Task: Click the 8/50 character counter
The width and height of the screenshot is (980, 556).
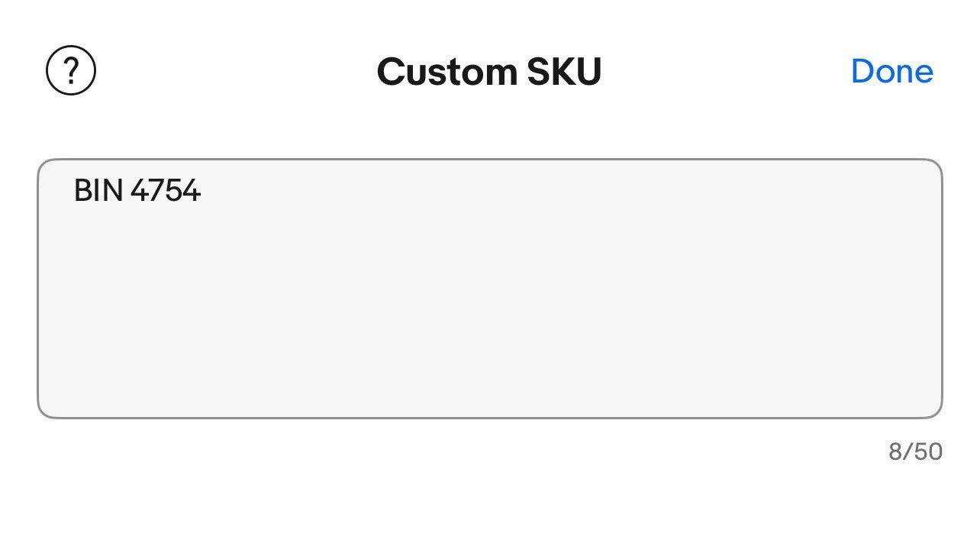Action: [x=915, y=451]
